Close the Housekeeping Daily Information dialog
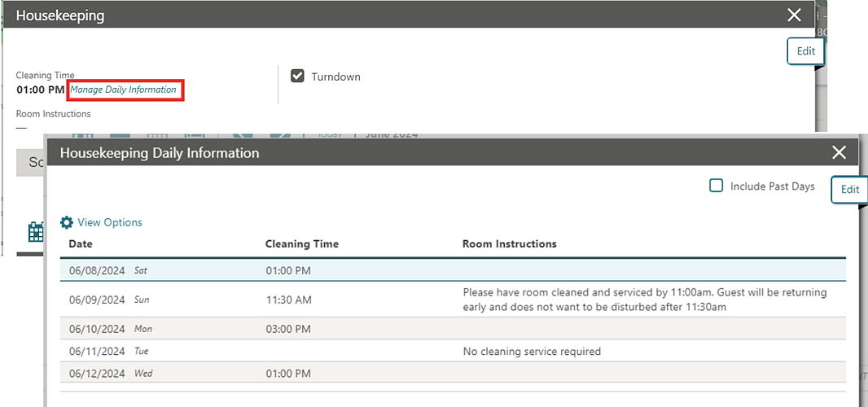This screenshot has width=868, height=407. tap(840, 152)
